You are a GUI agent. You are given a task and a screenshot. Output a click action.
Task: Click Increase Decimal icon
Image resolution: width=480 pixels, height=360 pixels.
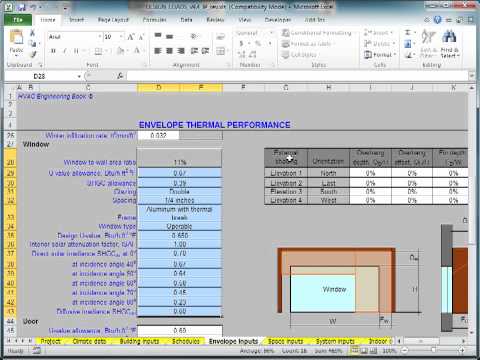tap(242, 54)
